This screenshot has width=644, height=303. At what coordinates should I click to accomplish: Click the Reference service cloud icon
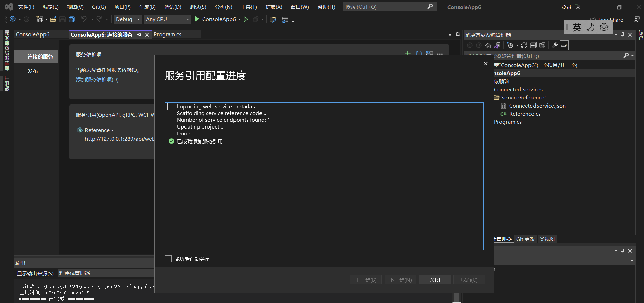[80, 130]
